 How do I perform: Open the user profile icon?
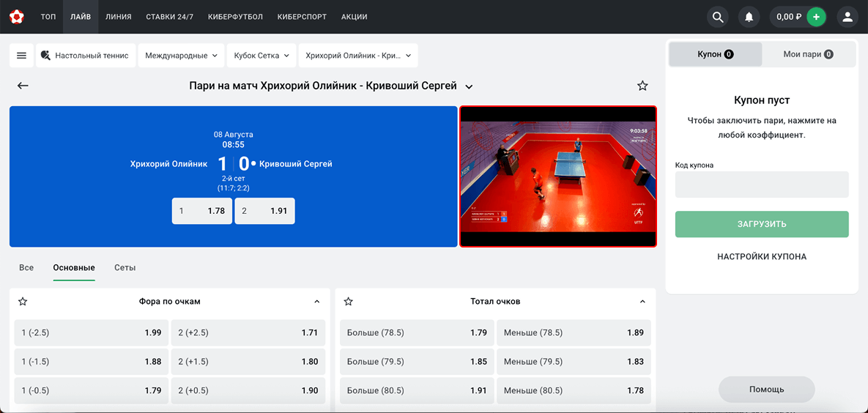[847, 17]
